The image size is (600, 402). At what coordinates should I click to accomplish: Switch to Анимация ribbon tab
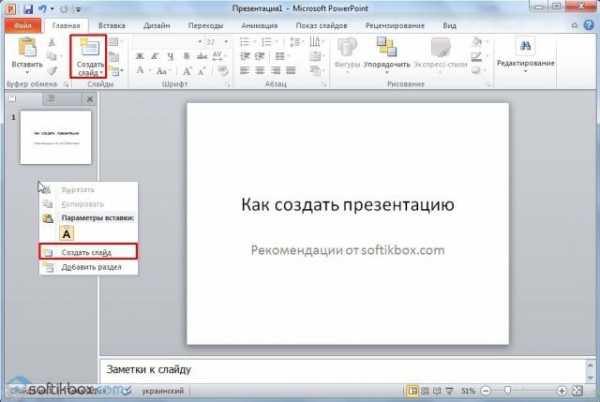point(259,26)
